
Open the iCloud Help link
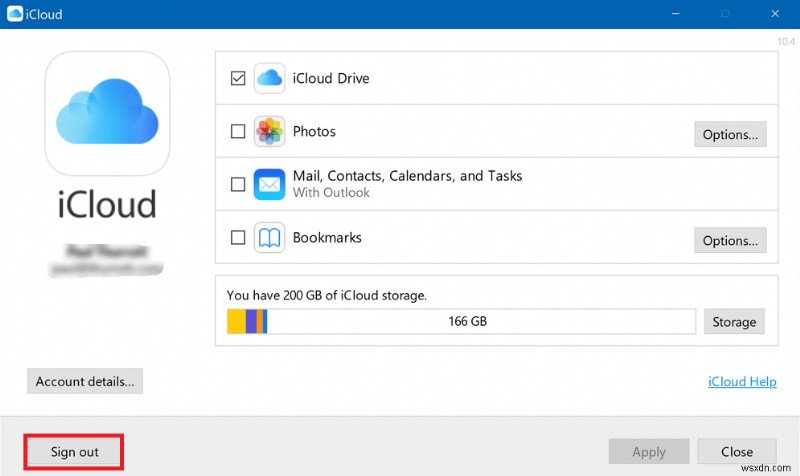tap(742, 382)
